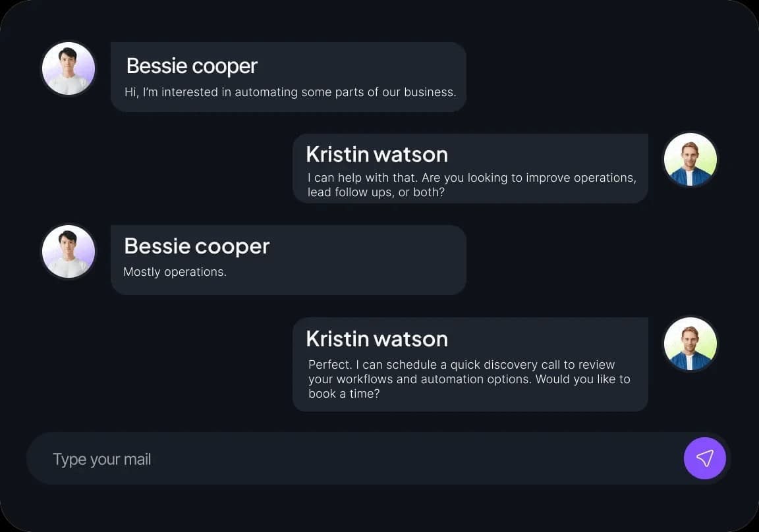759x532 pixels.
Task: Click the "book a time?" text line
Action: [344, 394]
